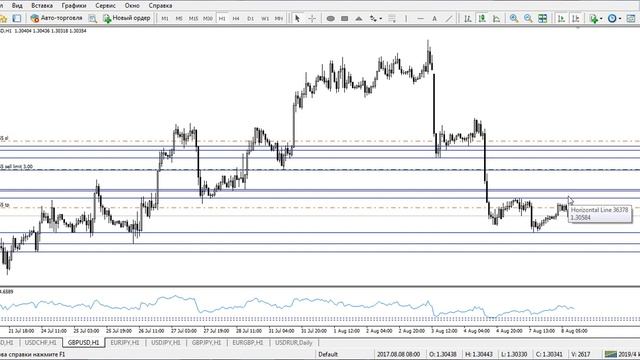Open the Сервис menu
Viewport: 640px width, 360px height.
(105, 6)
